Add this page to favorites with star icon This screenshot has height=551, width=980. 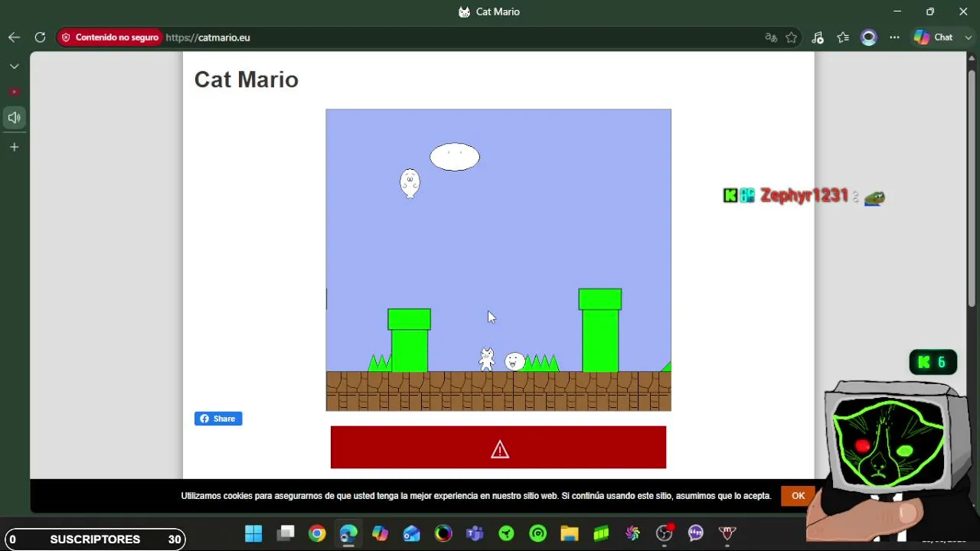point(792,37)
